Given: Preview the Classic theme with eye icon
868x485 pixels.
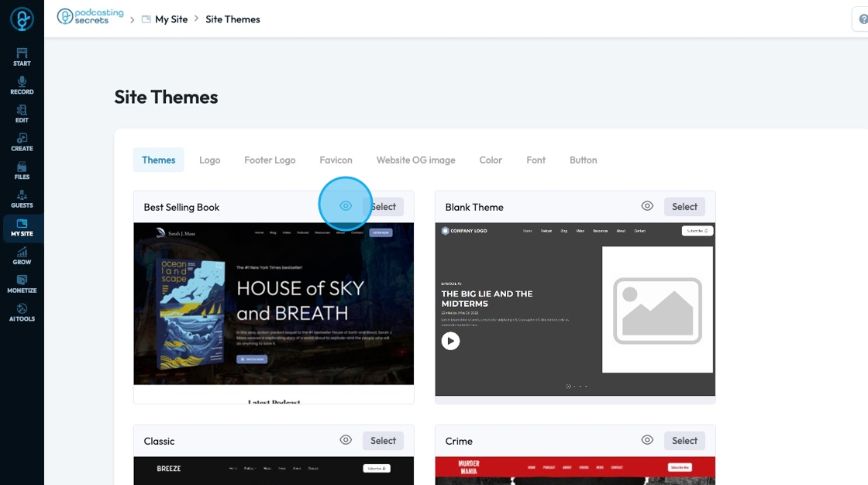Looking at the screenshot, I should point(346,440).
